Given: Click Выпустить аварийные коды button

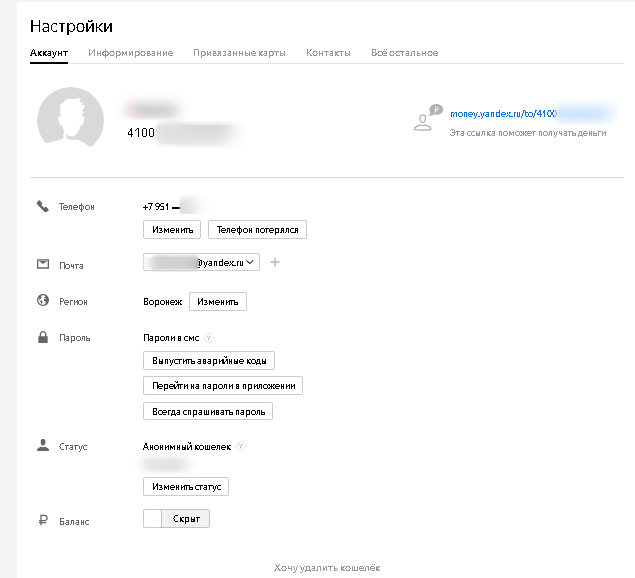Looking at the screenshot, I should pyautogui.click(x=209, y=360).
